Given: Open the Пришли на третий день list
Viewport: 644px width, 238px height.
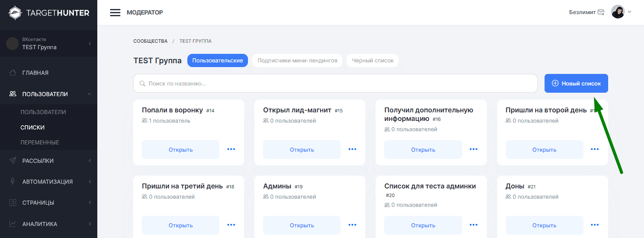Looking at the screenshot, I should pos(181,225).
